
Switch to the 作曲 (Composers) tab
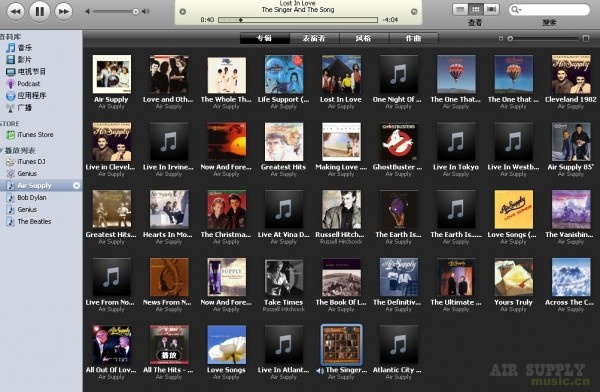[x=413, y=38]
